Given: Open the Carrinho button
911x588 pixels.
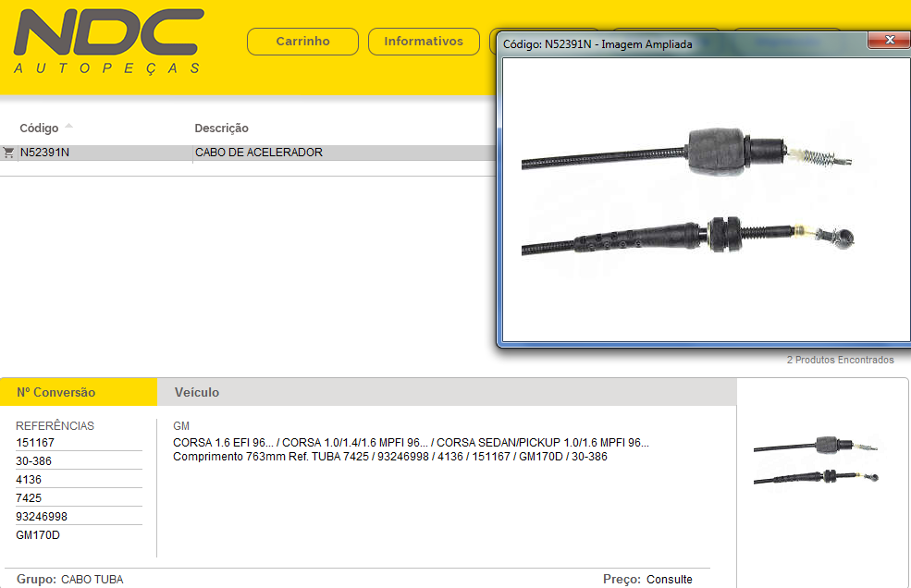Looking at the screenshot, I should click(x=302, y=42).
